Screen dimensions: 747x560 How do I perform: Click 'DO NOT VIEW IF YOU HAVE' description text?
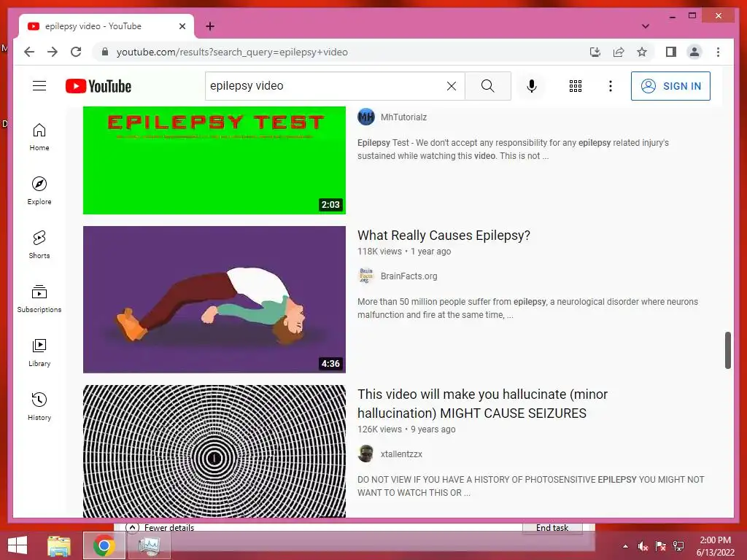click(531, 486)
